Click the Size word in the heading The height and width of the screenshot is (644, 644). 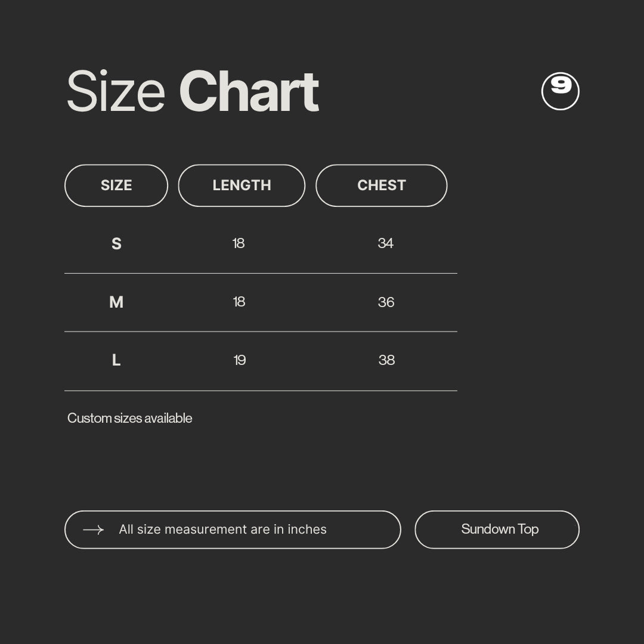point(116,91)
